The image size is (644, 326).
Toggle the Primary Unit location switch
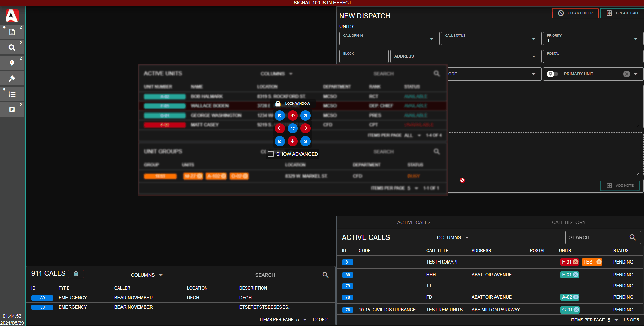click(x=552, y=74)
